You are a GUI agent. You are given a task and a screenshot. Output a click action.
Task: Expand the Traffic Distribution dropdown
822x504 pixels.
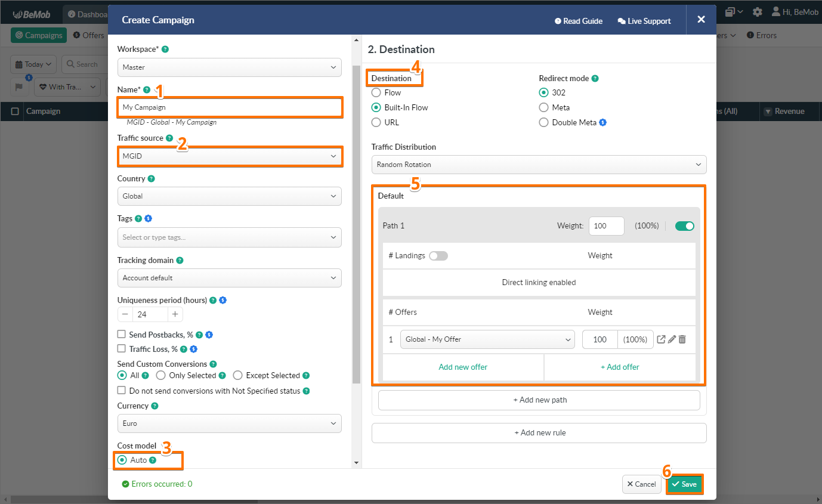(x=539, y=165)
